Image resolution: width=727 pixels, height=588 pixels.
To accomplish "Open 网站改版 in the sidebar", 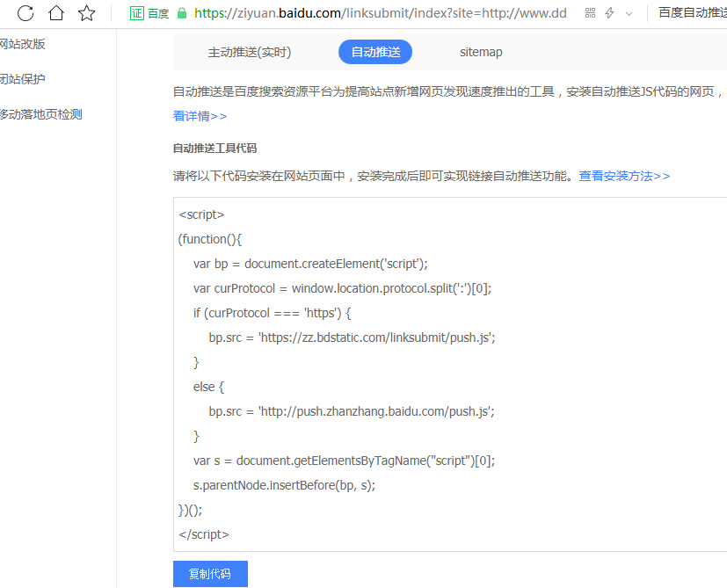I will (22, 44).
